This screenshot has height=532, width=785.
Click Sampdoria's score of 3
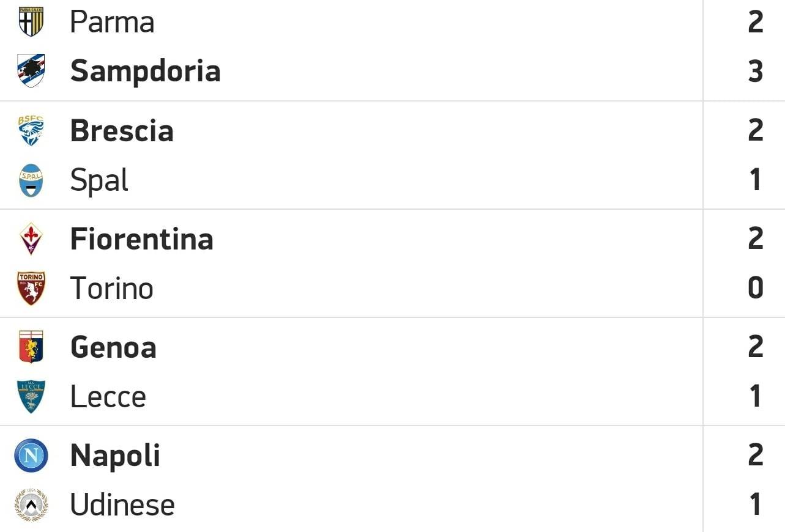coord(756,72)
